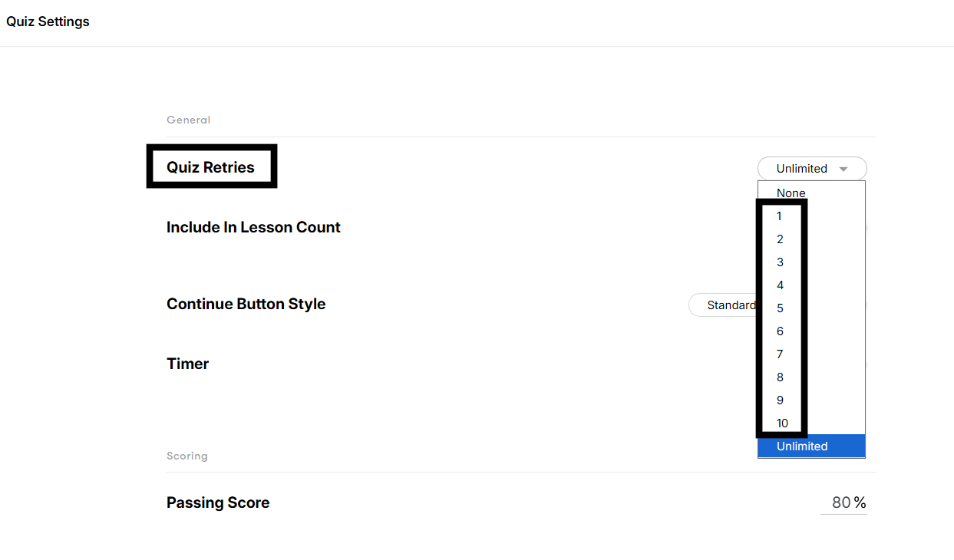The width and height of the screenshot is (954, 560).
Task: Click the Quiz Settings page title
Action: tap(48, 21)
